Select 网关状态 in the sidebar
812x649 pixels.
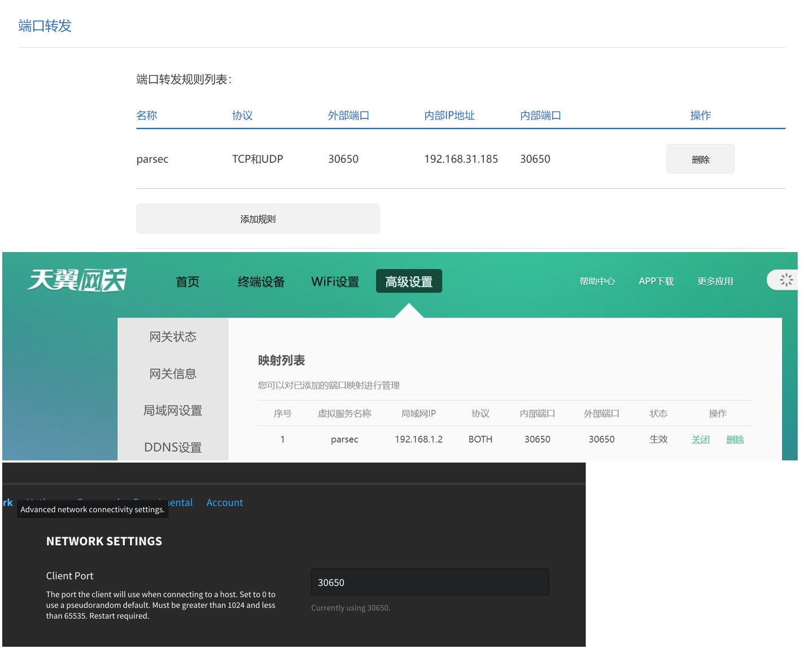[x=173, y=336]
